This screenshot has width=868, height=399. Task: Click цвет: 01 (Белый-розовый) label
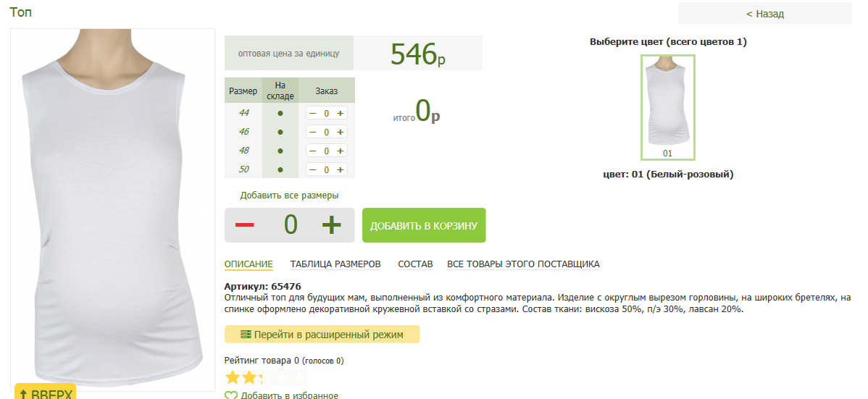pos(668,175)
